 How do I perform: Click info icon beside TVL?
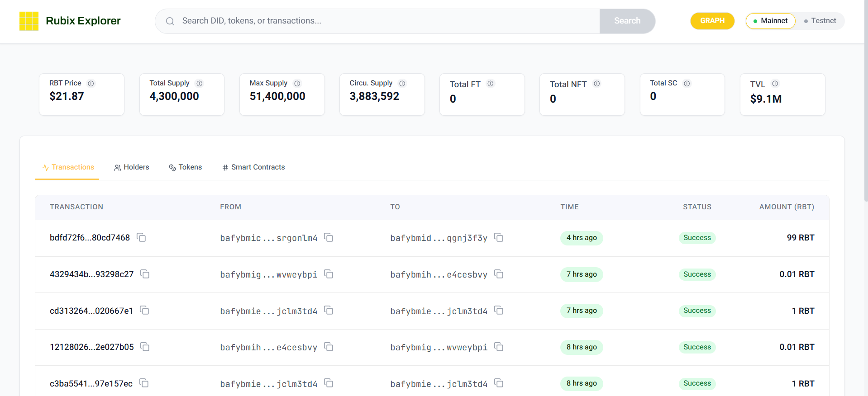[775, 84]
